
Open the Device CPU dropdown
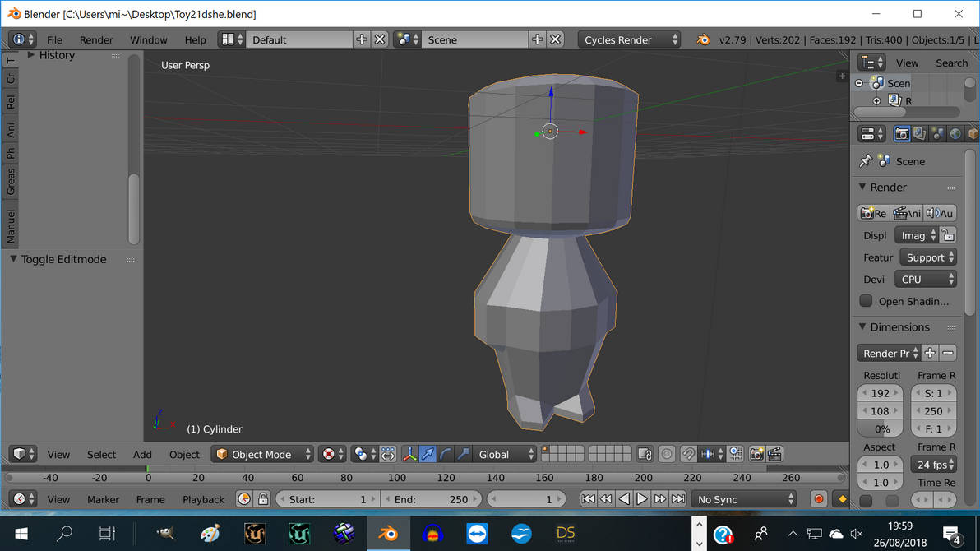926,280
